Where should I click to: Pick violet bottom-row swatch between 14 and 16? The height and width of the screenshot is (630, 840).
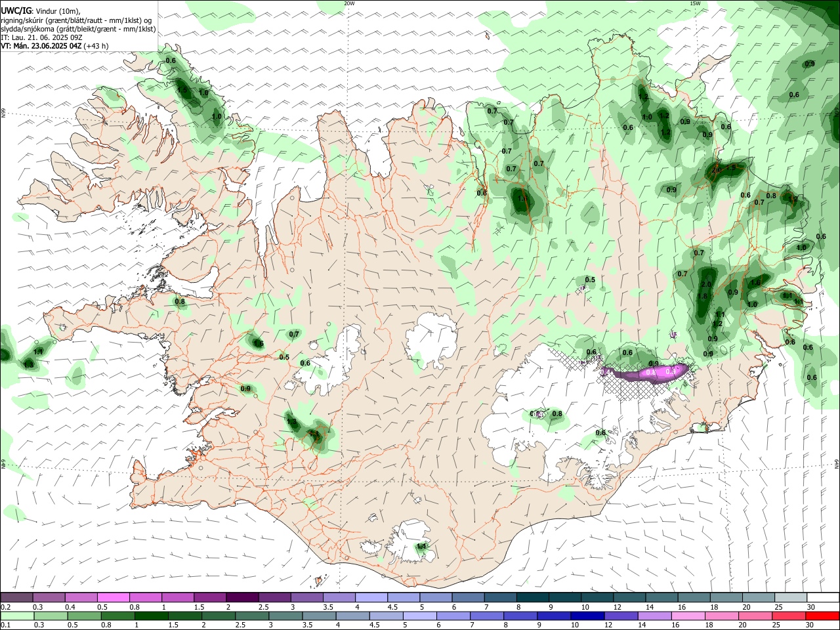654,616
